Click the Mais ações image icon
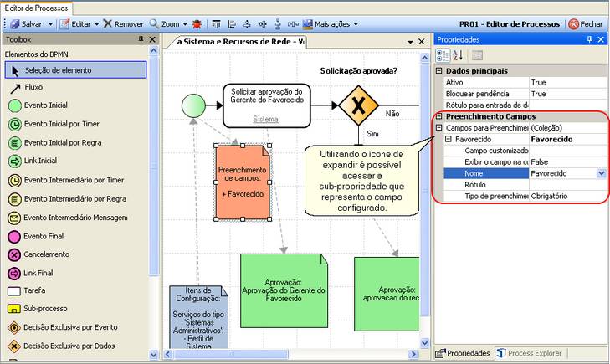This screenshot has width=610, height=364. pyautogui.click(x=308, y=24)
